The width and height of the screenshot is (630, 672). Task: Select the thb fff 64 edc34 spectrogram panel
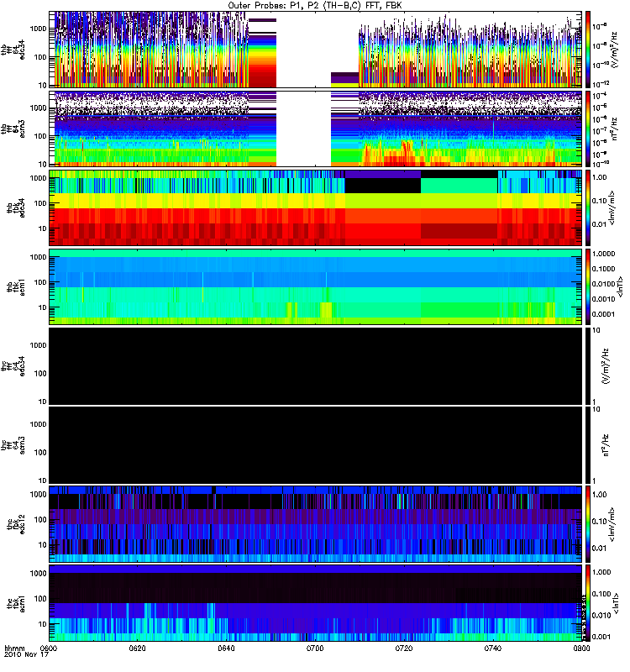pos(316,50)
